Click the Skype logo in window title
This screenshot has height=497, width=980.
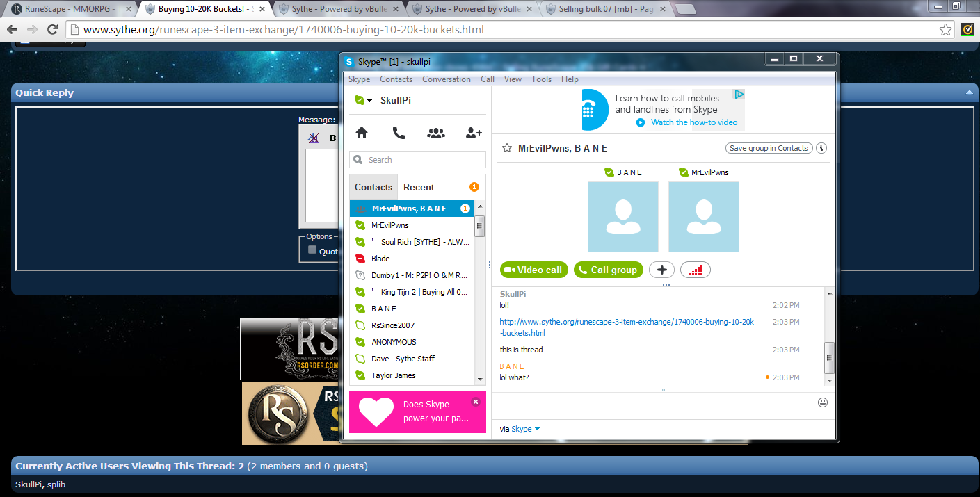coord(350,61)
